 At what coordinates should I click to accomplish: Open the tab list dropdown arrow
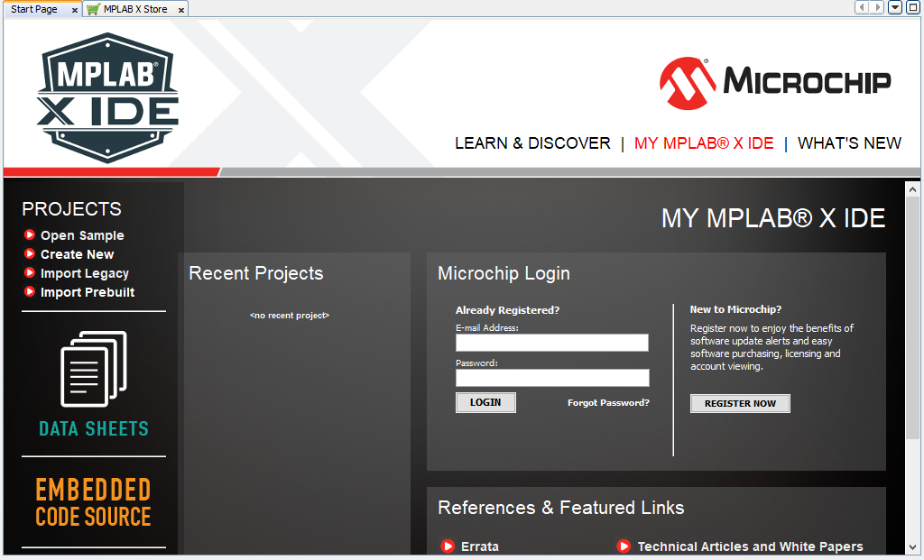(894, 7)
